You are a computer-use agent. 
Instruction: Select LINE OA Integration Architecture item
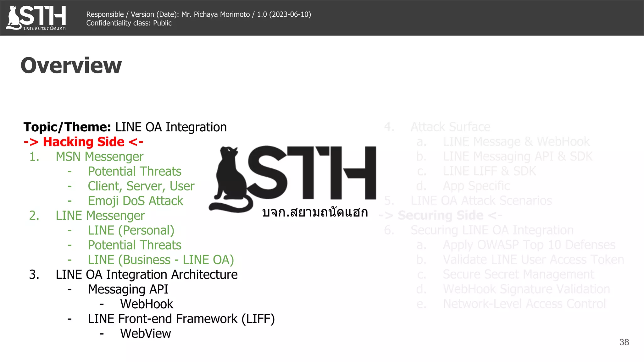[x=146, y=275]
